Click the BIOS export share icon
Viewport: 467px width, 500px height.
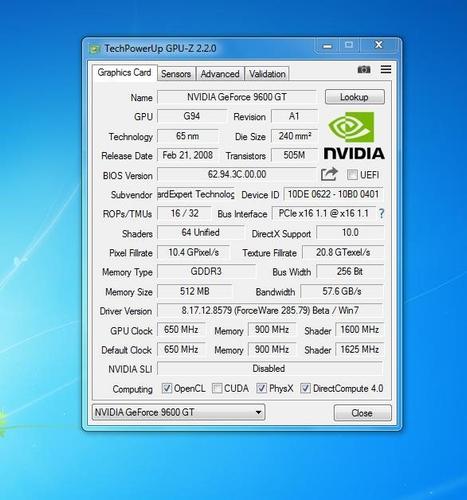pos(329,174)
